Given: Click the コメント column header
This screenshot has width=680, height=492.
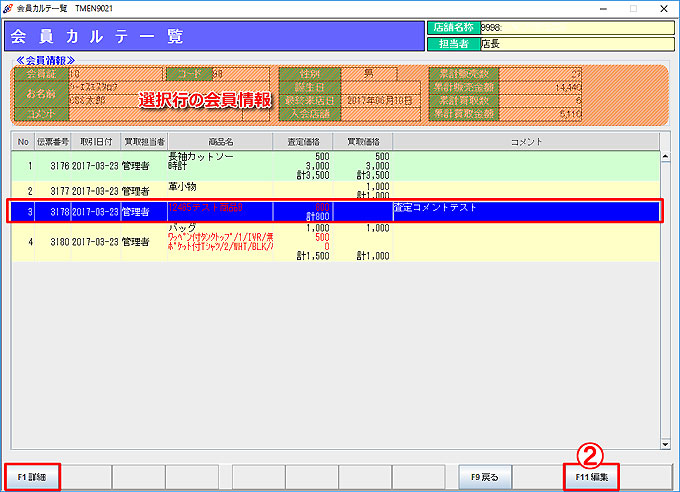Looking at the screenshot, I should click(526, 142).
